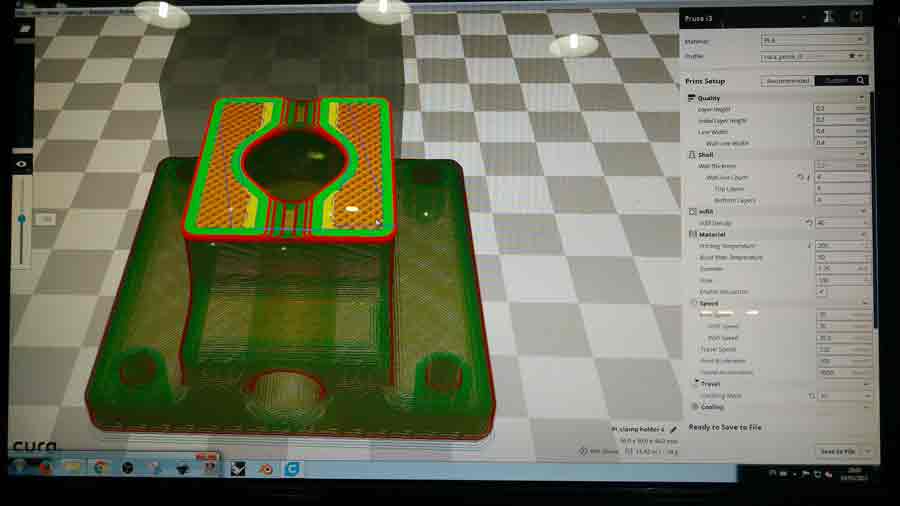
Task: Open the Material dropdown
Action: 814,41
